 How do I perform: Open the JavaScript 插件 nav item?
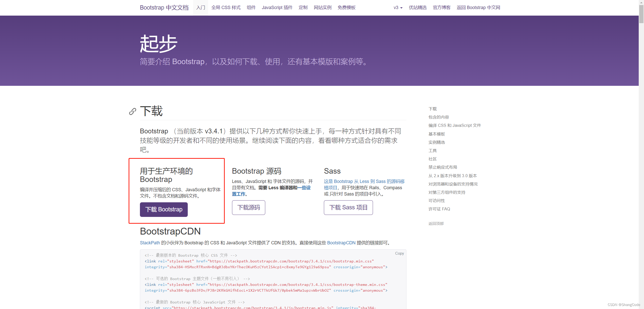277,8
